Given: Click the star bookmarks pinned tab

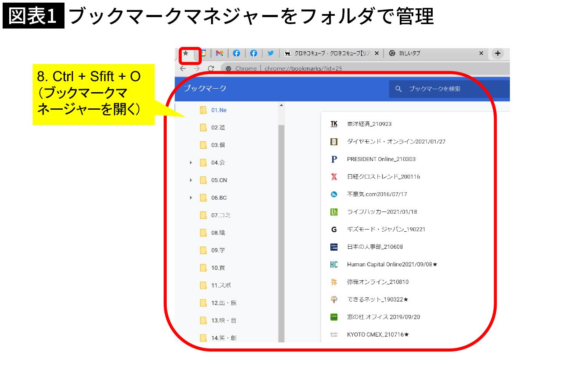Looking at the screenshot, I should pyautogui.click(x=186, y=53).
